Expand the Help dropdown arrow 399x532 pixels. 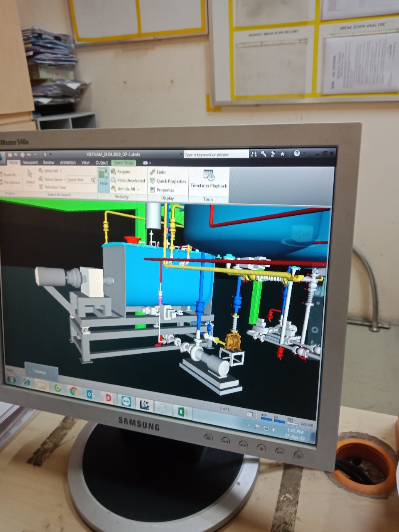pyautogui.click(x=304, y=154)
